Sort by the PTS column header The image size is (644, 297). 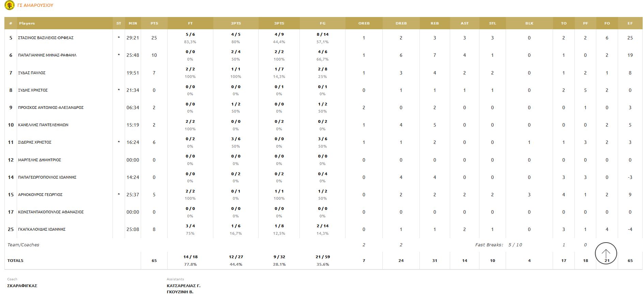pyautogui.click(x=154, y=23)
